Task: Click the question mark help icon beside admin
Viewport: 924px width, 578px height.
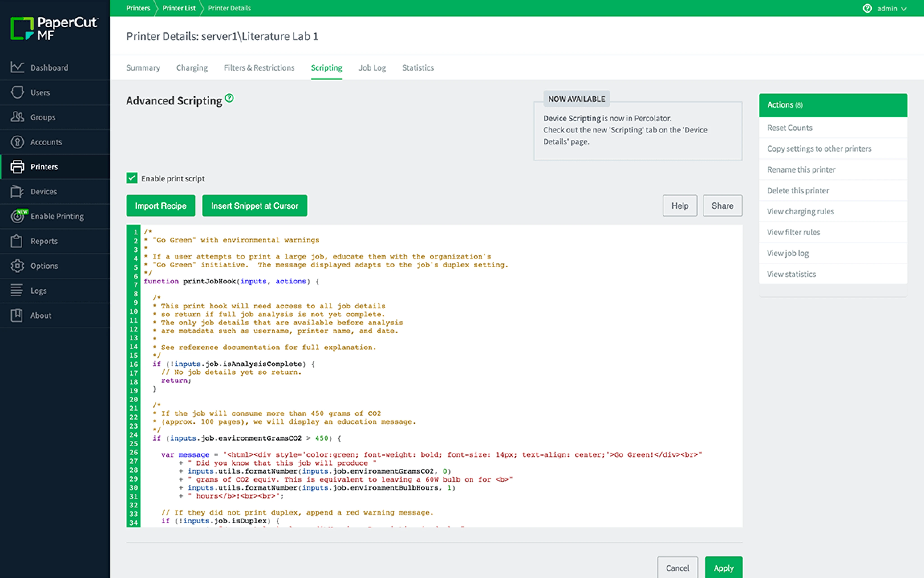Action: click(867, 8)
